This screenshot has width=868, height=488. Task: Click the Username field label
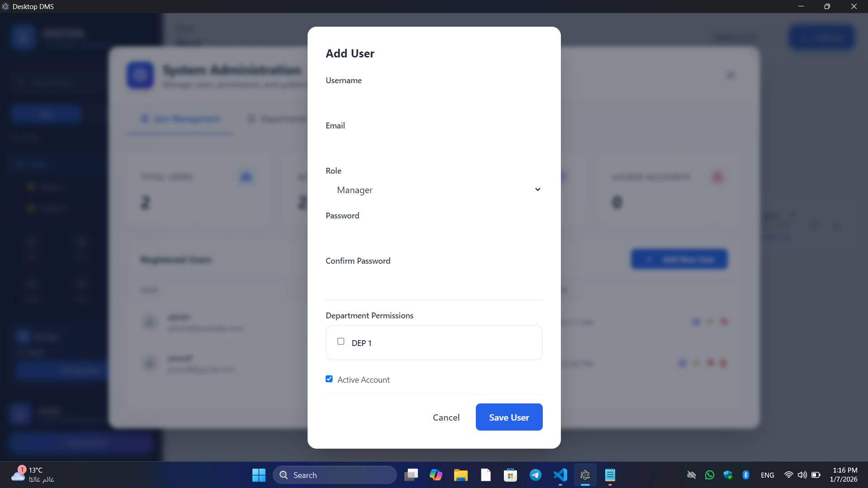coord(344,80)
